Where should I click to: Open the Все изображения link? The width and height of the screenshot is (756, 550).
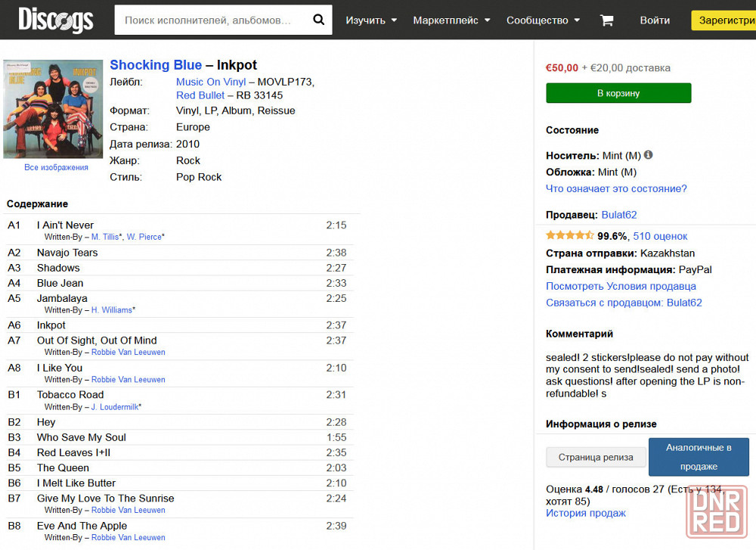[x=57, y=167]
